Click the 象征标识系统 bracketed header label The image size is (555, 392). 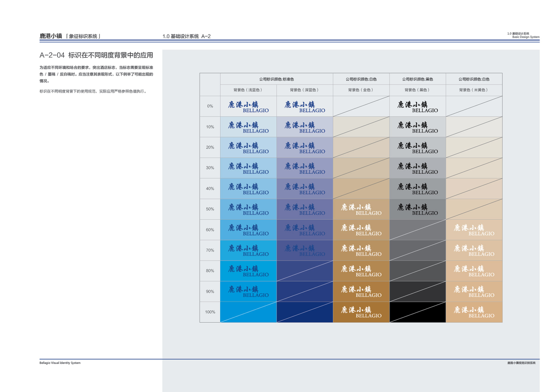pos(83,36)
